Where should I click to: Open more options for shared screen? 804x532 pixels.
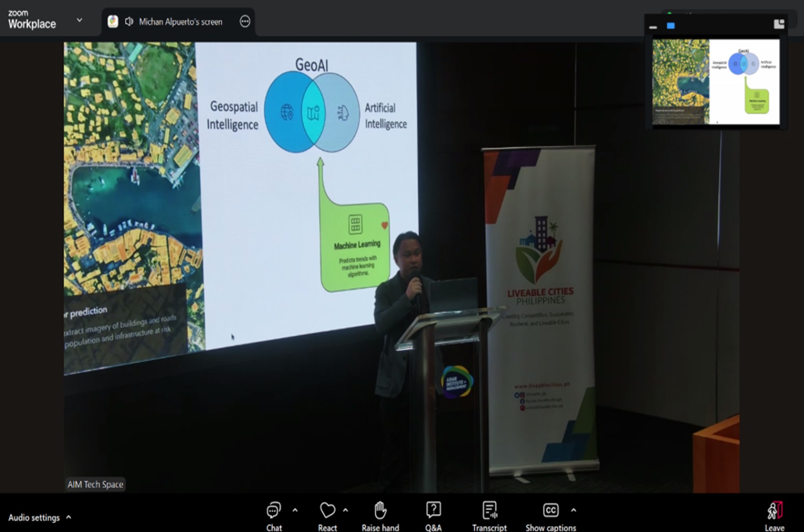click(245, 21)
